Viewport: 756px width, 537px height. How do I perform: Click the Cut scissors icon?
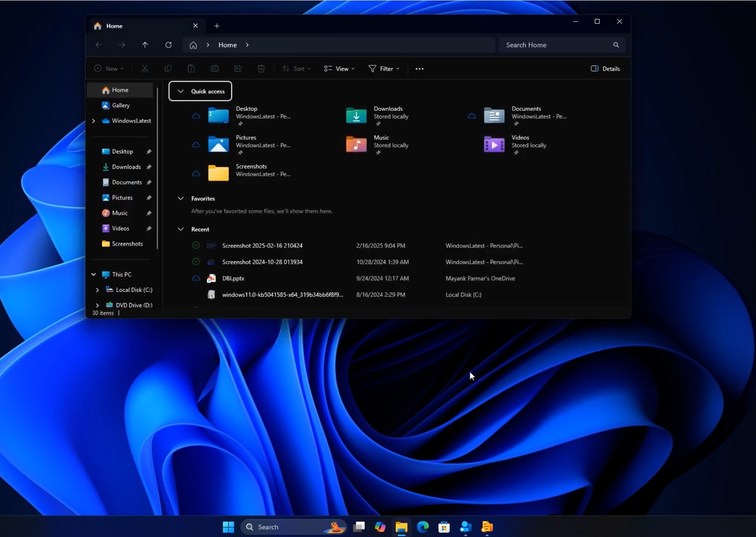[x=145, y=69]
